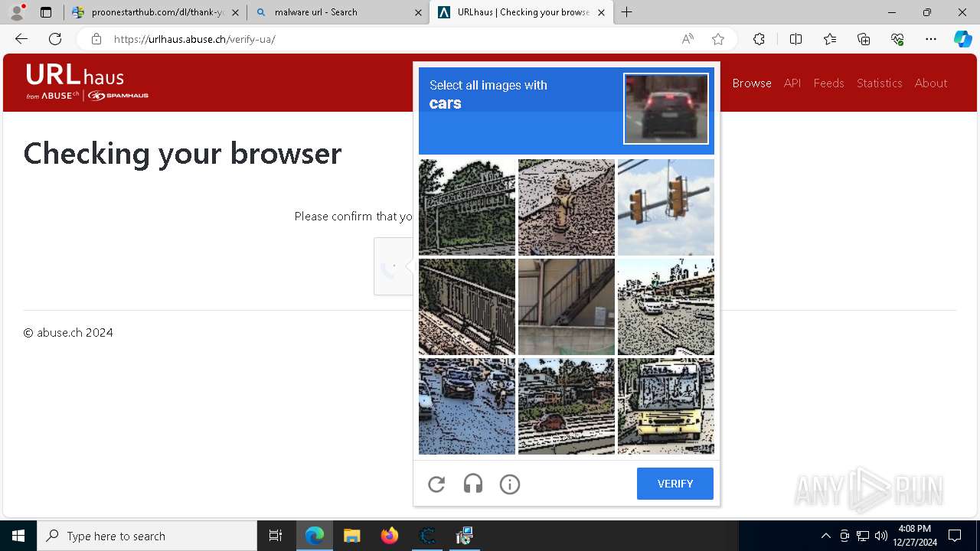The width and height of the screenshot is (980, 551).
Task: Close the URLhaus browser tab
Action: 601,12
